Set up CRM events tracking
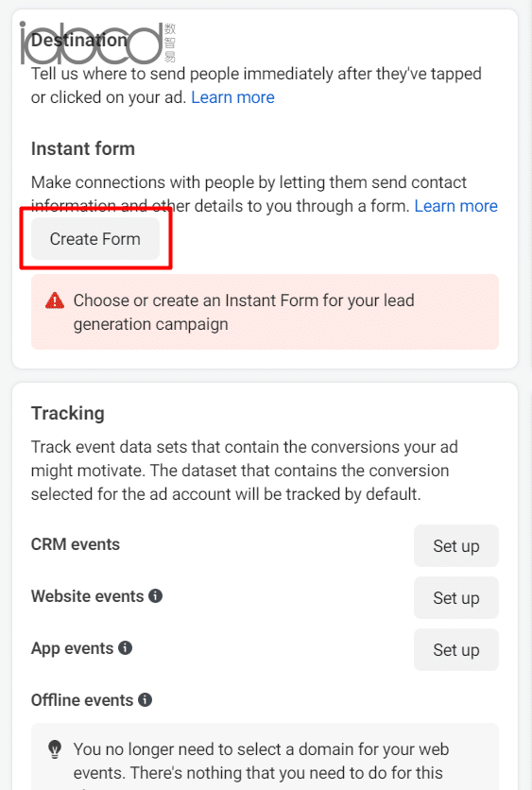Screen dimensions: 532x790 point(456,545)
